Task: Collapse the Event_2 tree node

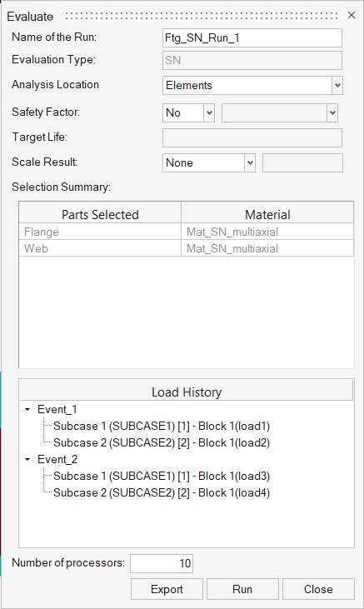Action: point(27,460)
